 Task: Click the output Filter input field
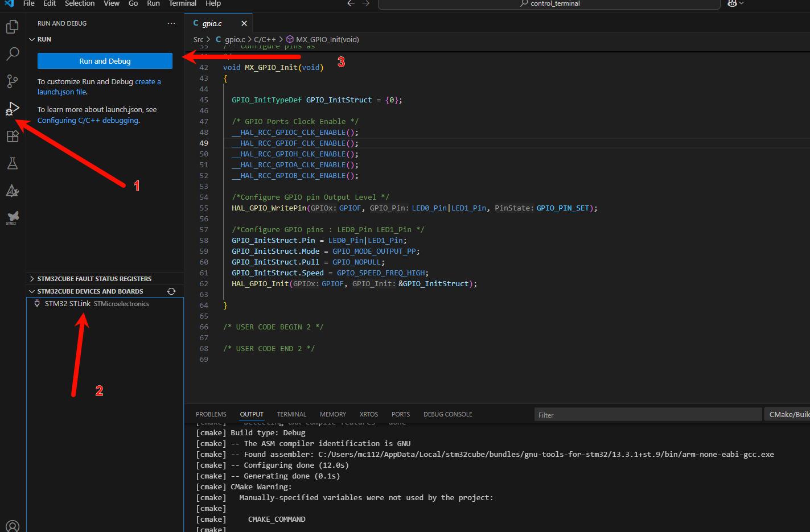648,415
